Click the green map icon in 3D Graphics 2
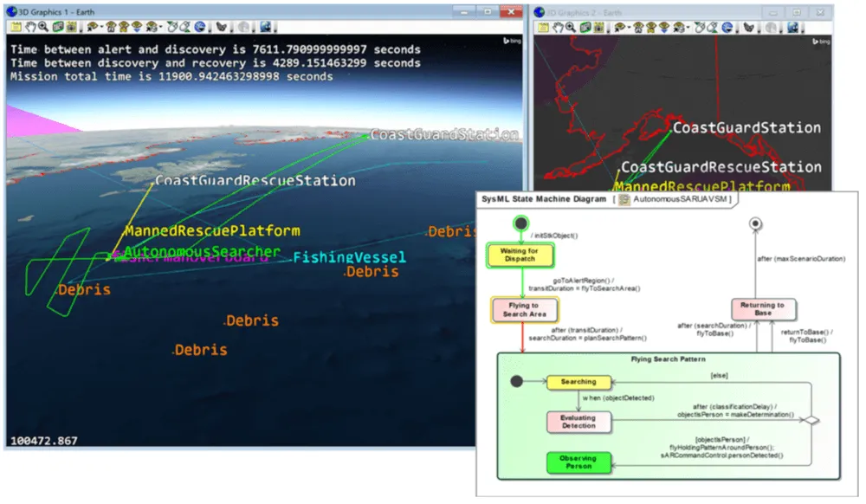 [x=584, y=28]
